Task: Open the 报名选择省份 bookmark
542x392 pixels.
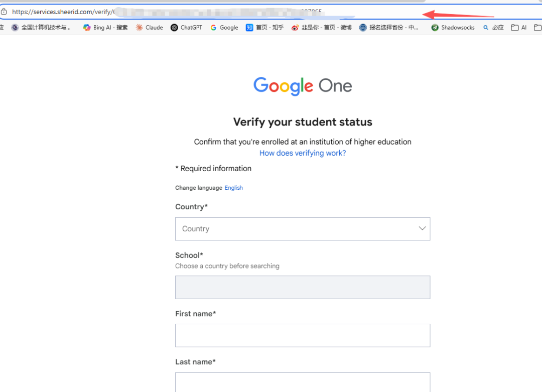Action: (x=389, y=28)
